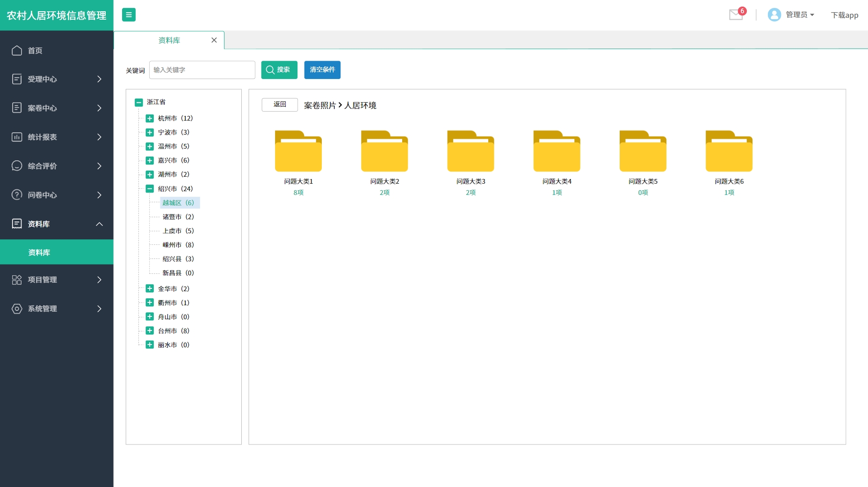
Task: Toggle the sidebar collapse hamburger button
Action: 129,15
